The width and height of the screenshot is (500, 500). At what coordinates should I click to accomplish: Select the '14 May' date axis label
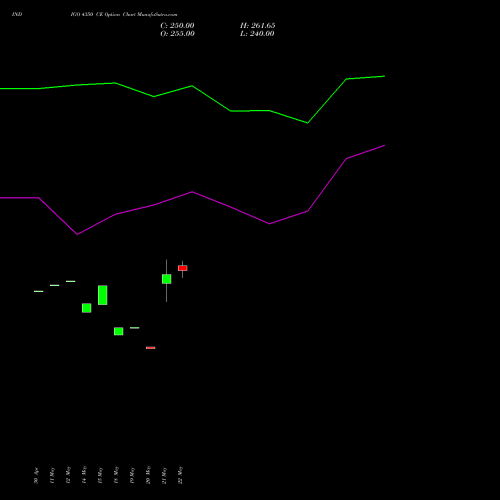tap(84, 475)
